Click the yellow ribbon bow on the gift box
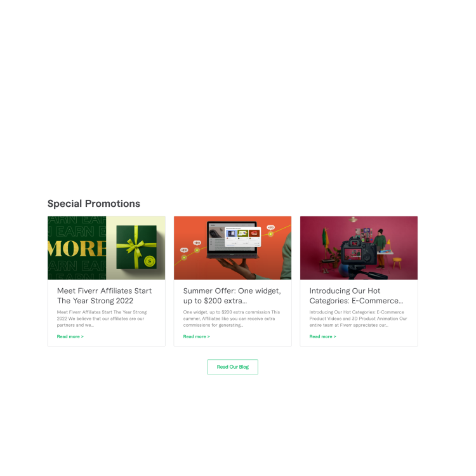Screen dimensions: 476x476 (136, 246)
